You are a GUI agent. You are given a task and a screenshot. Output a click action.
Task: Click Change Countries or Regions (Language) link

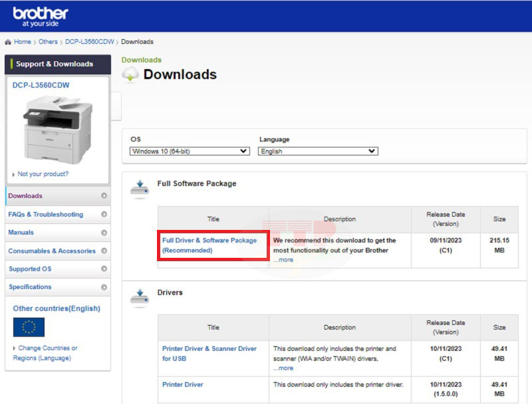pos(45,353)
